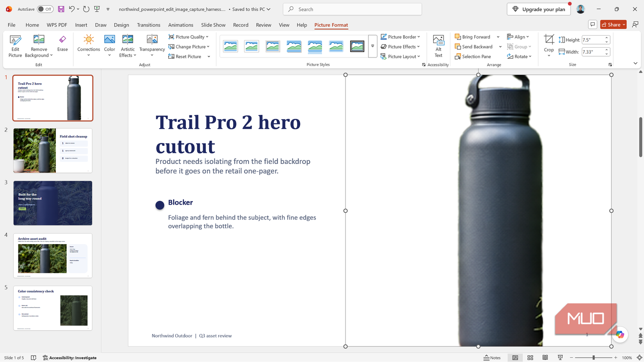Toggle the Notes pane

(x=492, y=358)
